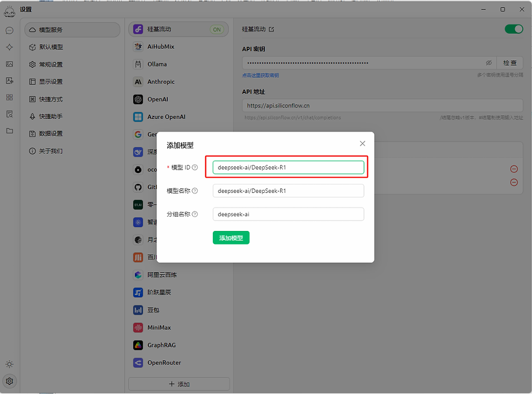
Task: Toggle the 硅基流动 provider enable switch
Action: (514, 29)
